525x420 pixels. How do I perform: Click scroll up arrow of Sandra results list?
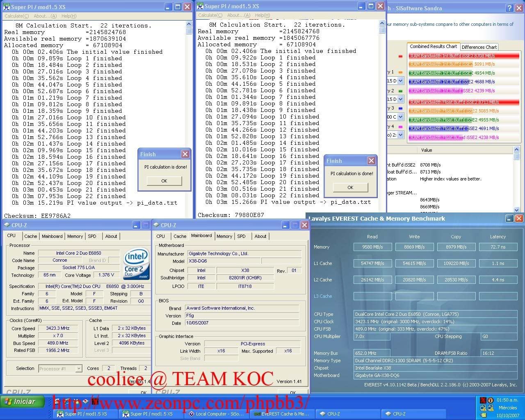[x=517, y=150]
